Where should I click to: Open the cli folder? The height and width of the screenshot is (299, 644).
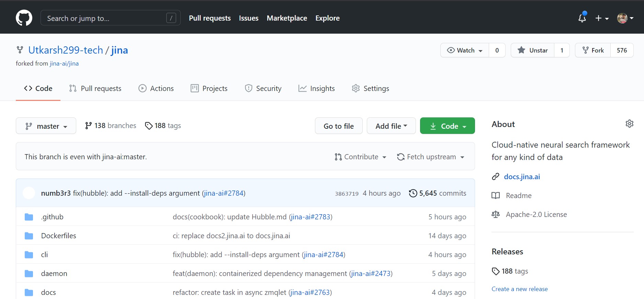[x=44, y=255]
